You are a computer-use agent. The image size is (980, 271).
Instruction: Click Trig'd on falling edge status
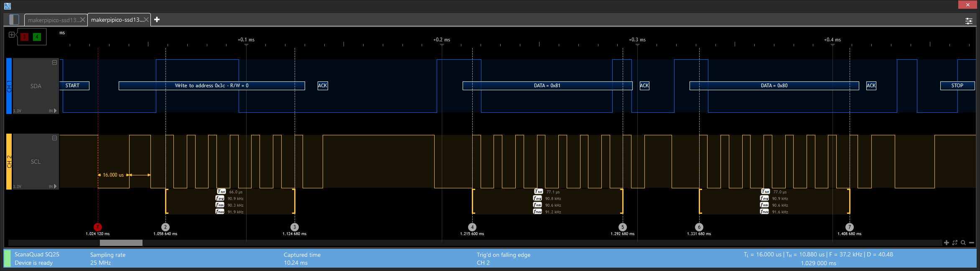point(504,258)
